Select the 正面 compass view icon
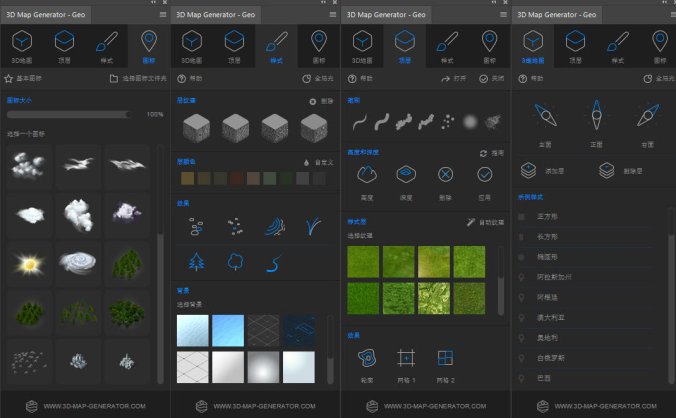The height and width of the screenshot is (418, 676). (x=595, y=116)
